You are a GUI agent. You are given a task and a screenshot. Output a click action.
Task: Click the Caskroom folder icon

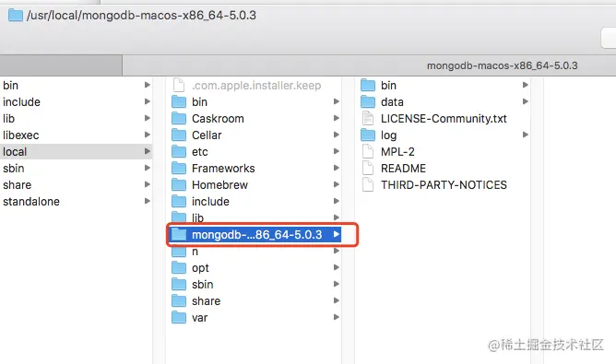[x=179, y=118]
